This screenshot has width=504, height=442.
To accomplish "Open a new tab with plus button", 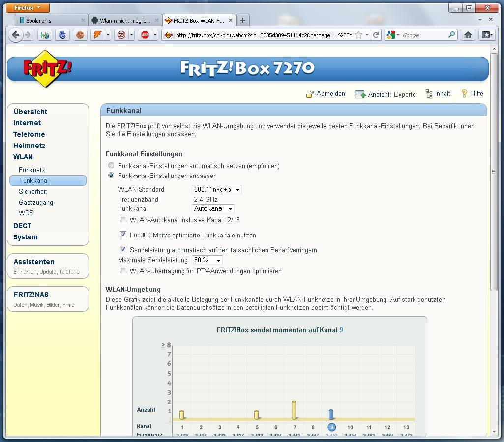I will coord(243,20).
